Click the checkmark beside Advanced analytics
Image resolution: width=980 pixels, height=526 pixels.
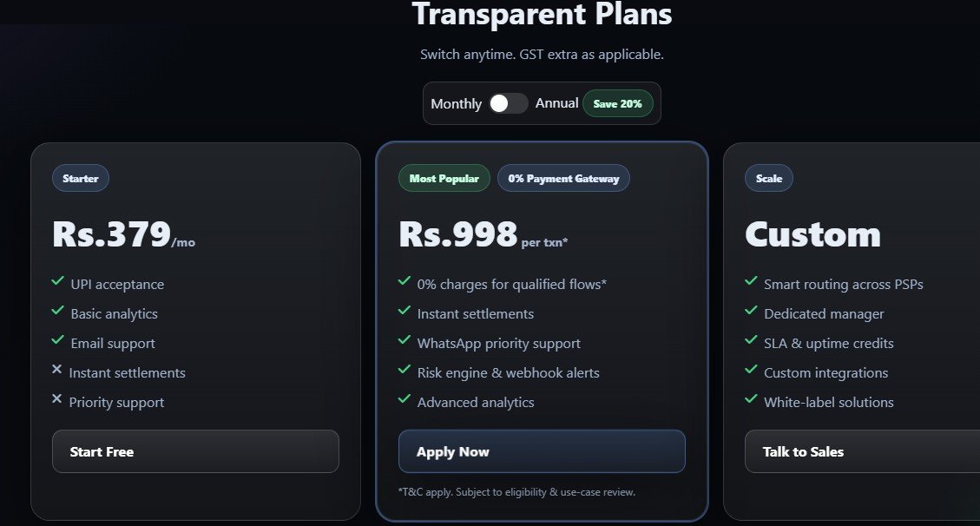pos(404,399)
